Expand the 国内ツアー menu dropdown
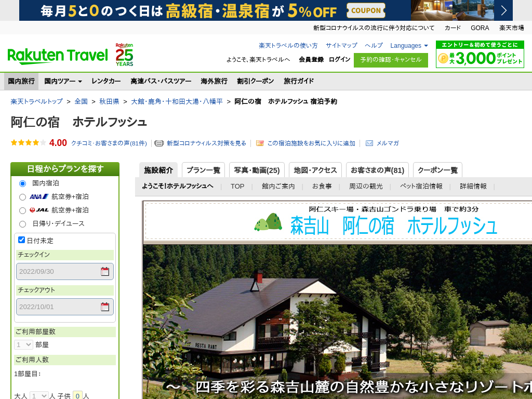Viewport: 532px width, 399px height. pyautogui.click(x=63, y=81)
